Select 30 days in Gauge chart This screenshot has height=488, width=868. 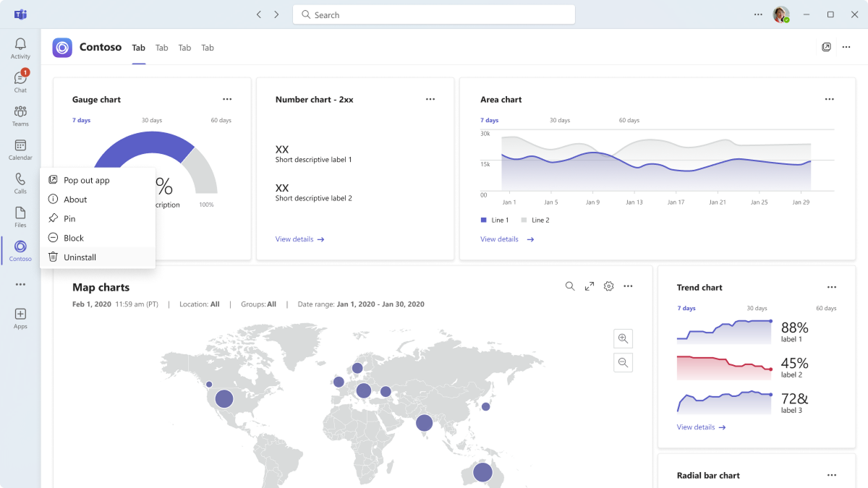point(152,120)
